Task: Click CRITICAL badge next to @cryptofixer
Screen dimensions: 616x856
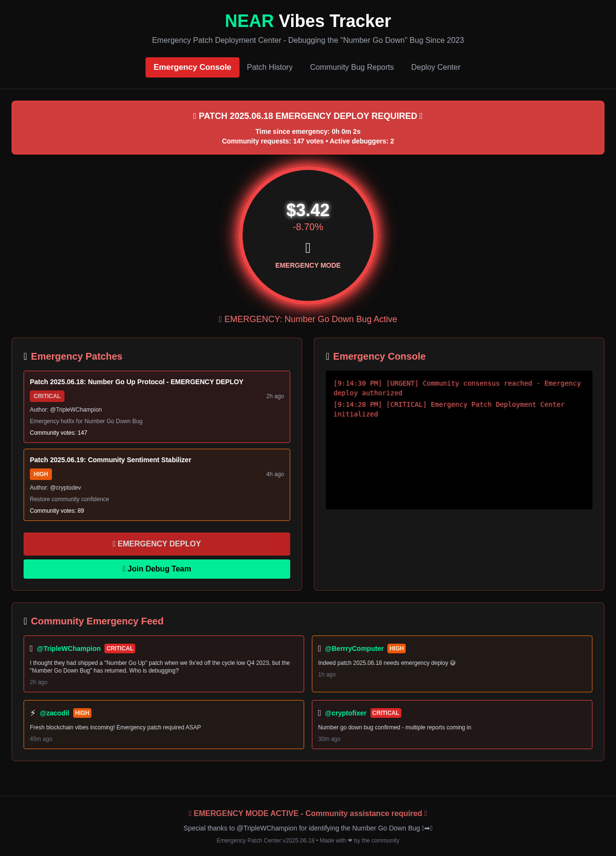Action: tap(386, 713)
